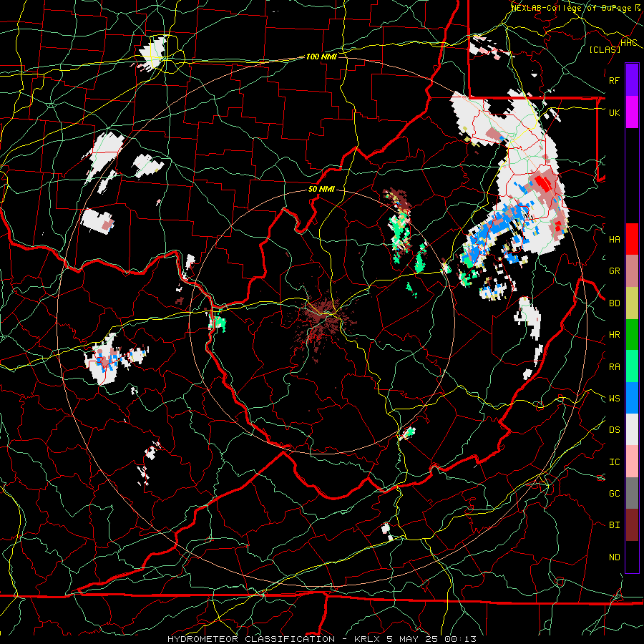
Task: Click the 'HA' legend label
Action: pyautogui.click(x=614, y=240)
